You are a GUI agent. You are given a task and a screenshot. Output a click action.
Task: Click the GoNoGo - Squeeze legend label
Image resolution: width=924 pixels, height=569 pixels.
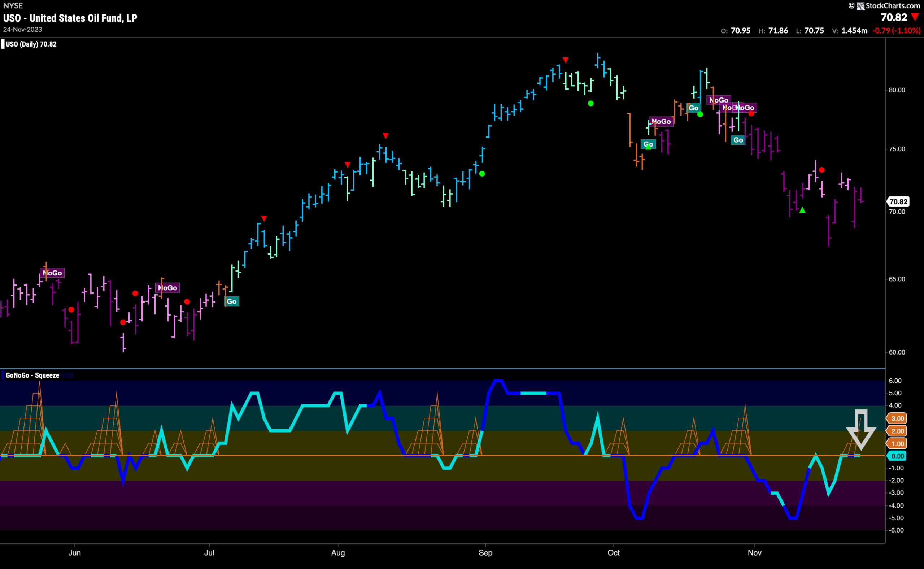[32, 375]
